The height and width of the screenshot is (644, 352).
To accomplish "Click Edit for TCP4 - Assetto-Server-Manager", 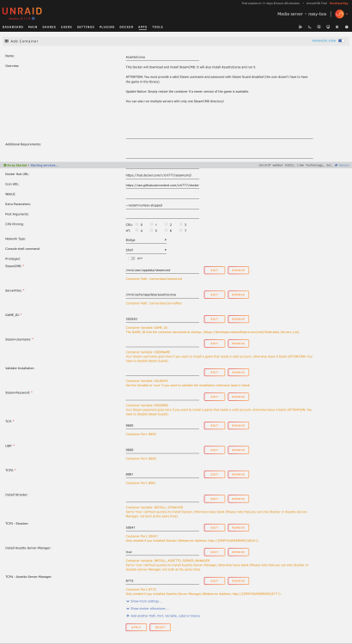I will tap(215, 580).
